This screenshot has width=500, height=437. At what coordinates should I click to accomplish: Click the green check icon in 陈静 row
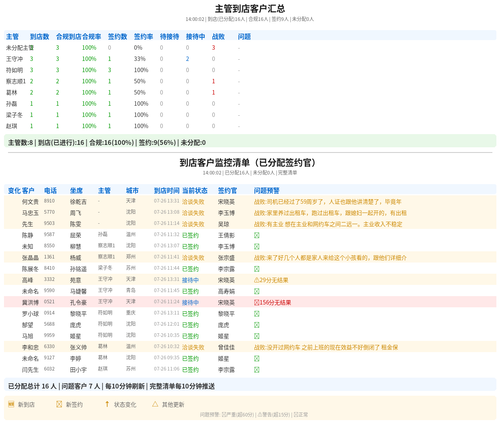coord(256,235)
